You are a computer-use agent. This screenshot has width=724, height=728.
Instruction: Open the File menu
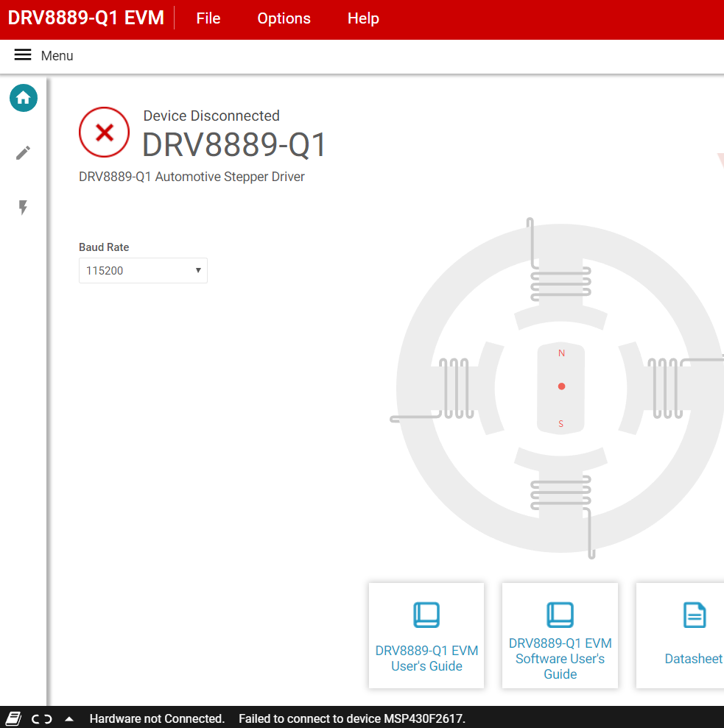click(208, 18)
